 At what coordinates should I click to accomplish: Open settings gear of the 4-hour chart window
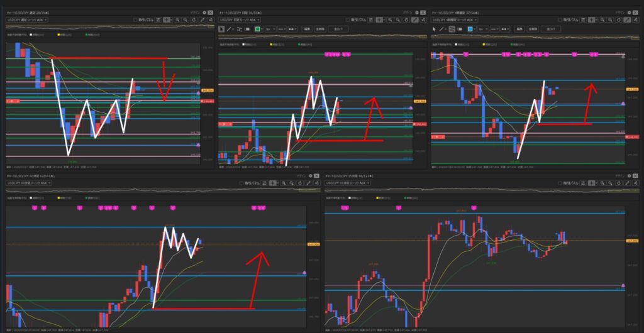[630, 13]
